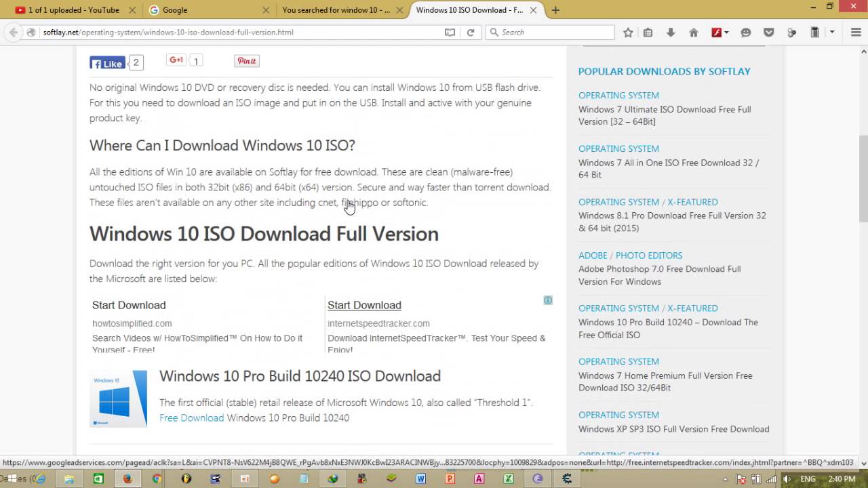
Task: Click the page vertical scrollbar thumb
Action: tap(863, 178)
